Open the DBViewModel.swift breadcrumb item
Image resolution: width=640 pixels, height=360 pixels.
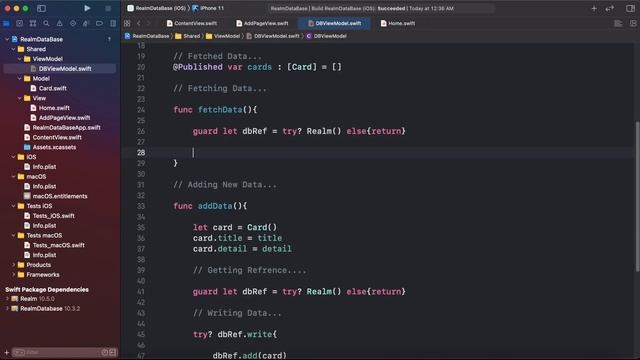pyautogui.click(x=273, y=36)
